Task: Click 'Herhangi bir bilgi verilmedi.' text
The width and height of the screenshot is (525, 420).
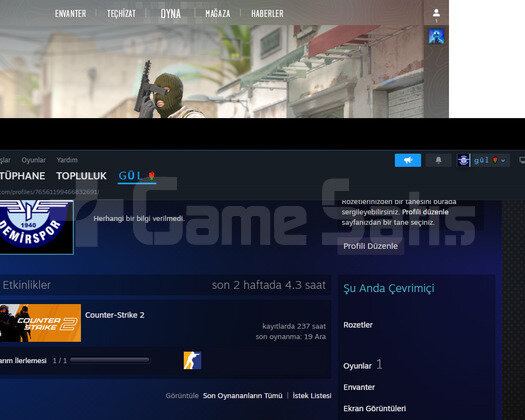Action: click(139, 219)
